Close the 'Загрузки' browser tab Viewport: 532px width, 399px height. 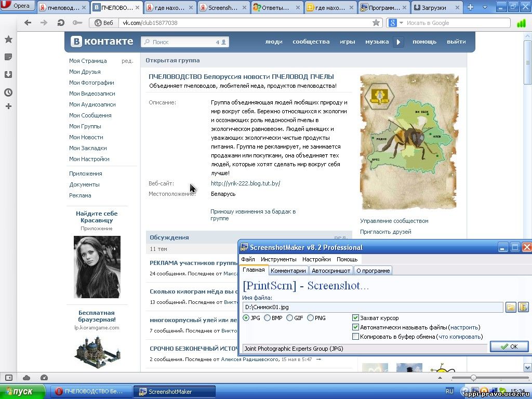pos(457,7)
